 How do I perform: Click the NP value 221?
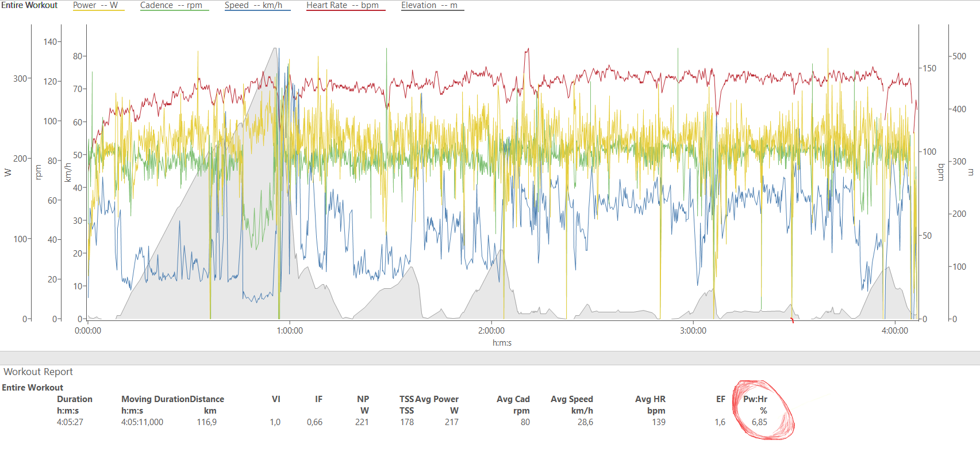pyautogui.click(x=362, y=422)
